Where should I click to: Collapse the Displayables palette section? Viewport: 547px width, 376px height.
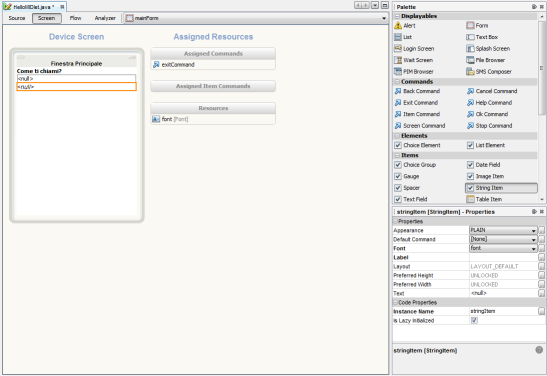(397, 16)
